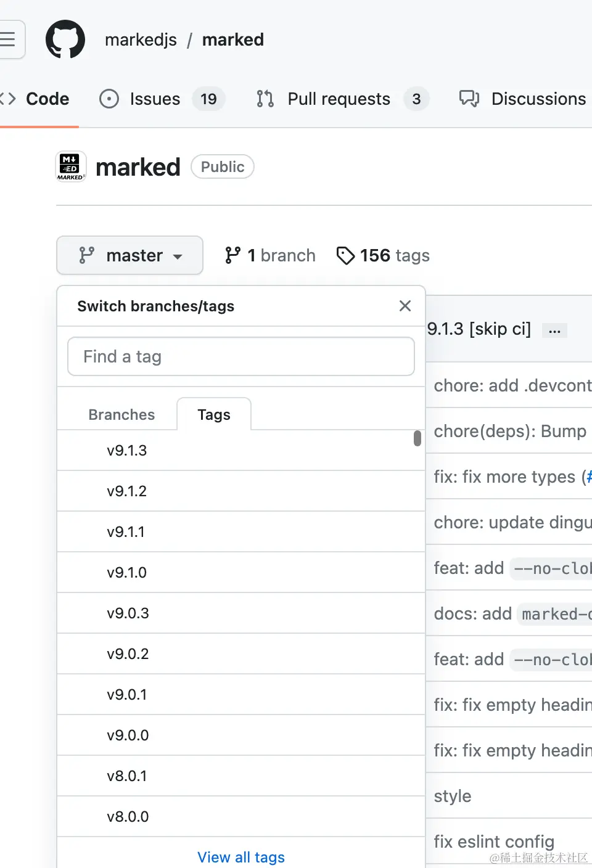
Task: Open the docs: add marked- commit message
Action: pos(512,613)
